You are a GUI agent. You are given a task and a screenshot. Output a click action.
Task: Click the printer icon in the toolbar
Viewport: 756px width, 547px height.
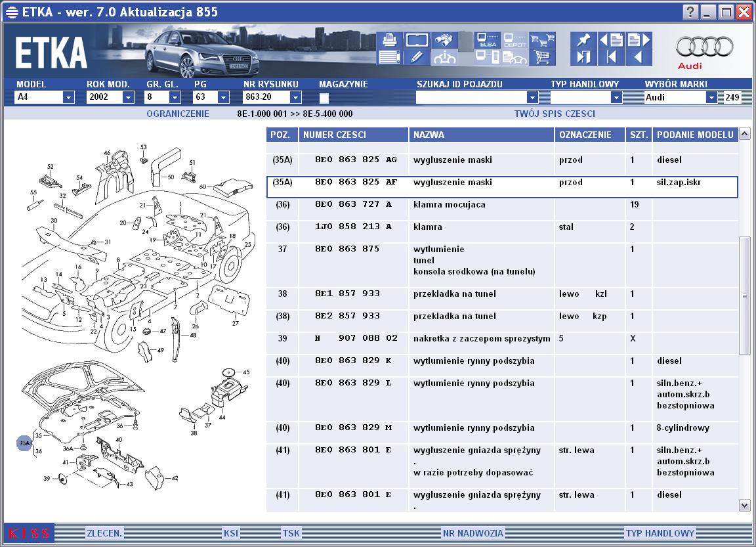(x=389, y=40)
